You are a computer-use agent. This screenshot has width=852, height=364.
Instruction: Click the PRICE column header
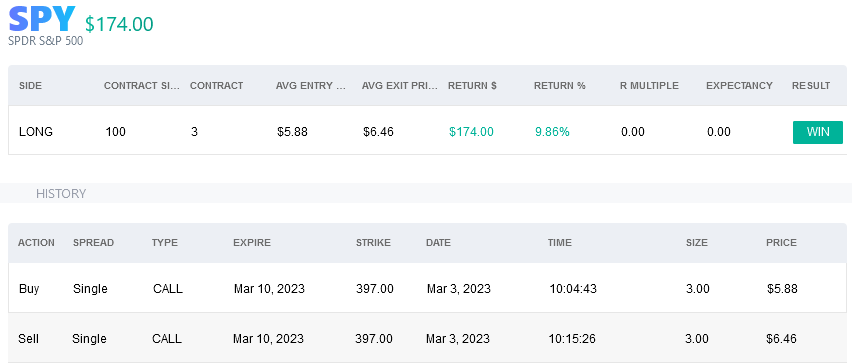pyautogui.click(x=781, y=243)
